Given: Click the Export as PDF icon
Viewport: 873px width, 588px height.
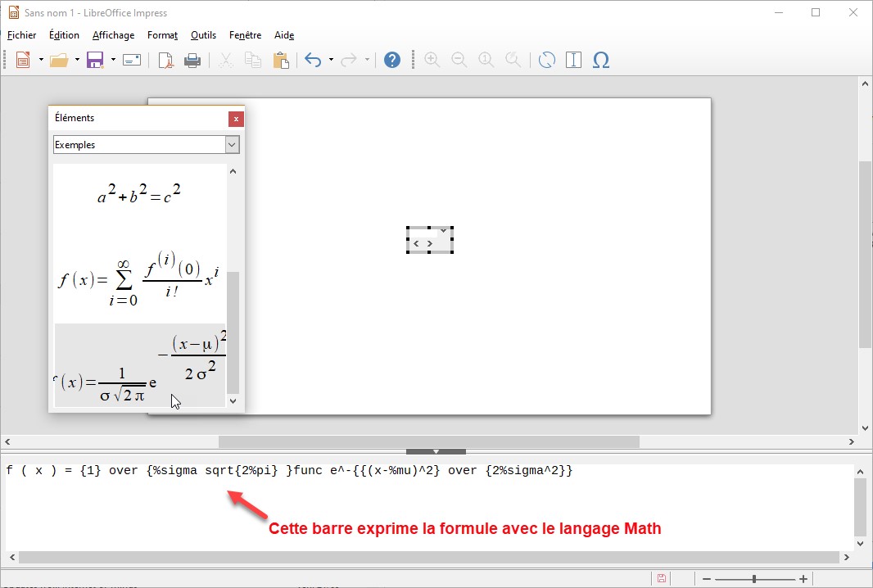Looking at the screenshot, I should click(166, 60).
